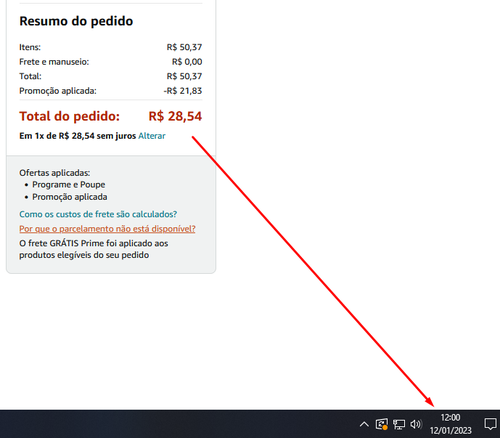Click the 'Frete e manuseio:' label
Viewport: 500px width, 438px height.
pyautogui.click(x=54, y=62)
